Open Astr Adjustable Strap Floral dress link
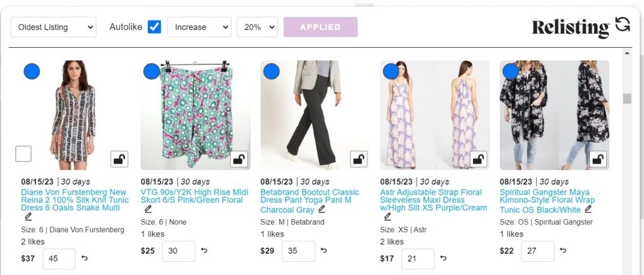Screen dimensions: 644x275 tap(433, 200)
